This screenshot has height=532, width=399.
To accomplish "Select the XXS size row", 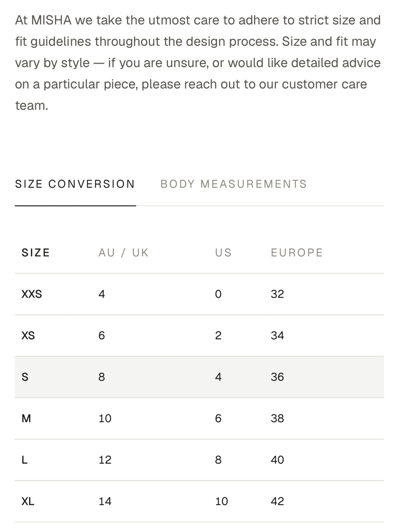I will (x=199, y=294).
